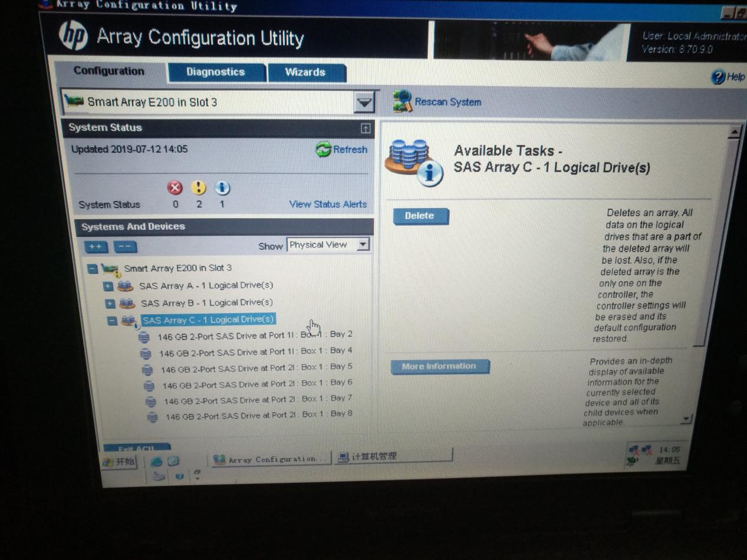Click the SAS Array B disk icon
The image size is (747, 560).
(x=127, y=304)
